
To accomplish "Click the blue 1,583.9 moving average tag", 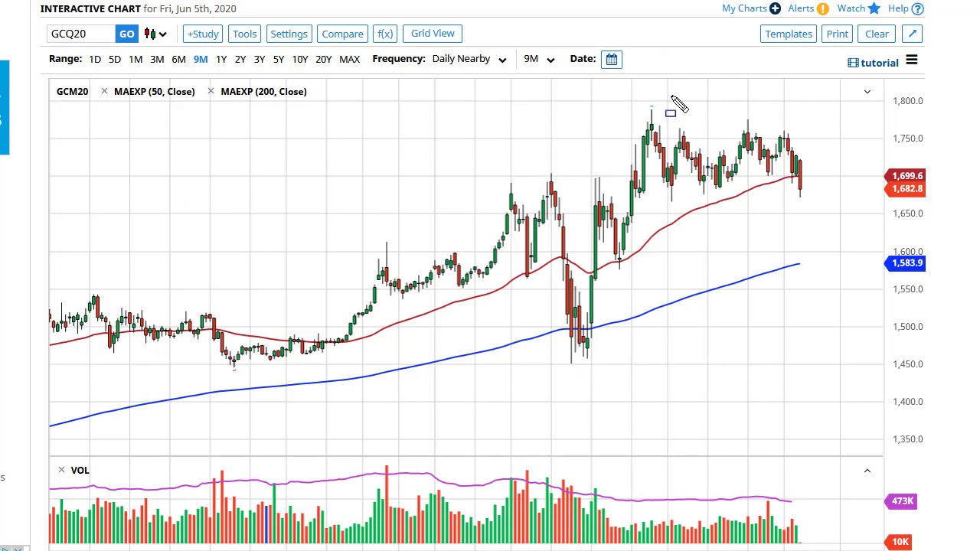I will [x=905, y=263].
